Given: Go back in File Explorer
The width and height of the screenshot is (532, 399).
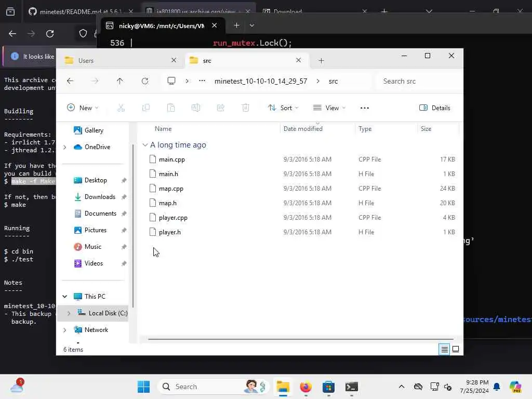Looking at the screenshot, I should click(70, 81).
